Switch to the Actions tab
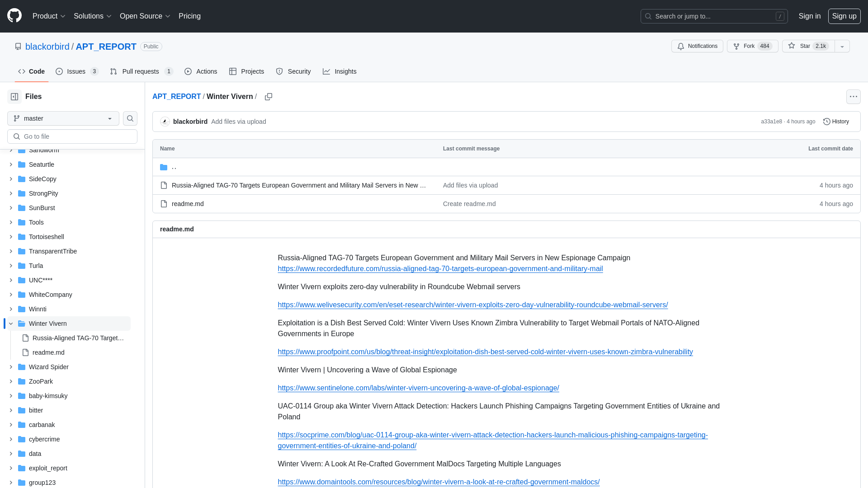This screenshot has height=488, width=868. [x=201, y=71]
